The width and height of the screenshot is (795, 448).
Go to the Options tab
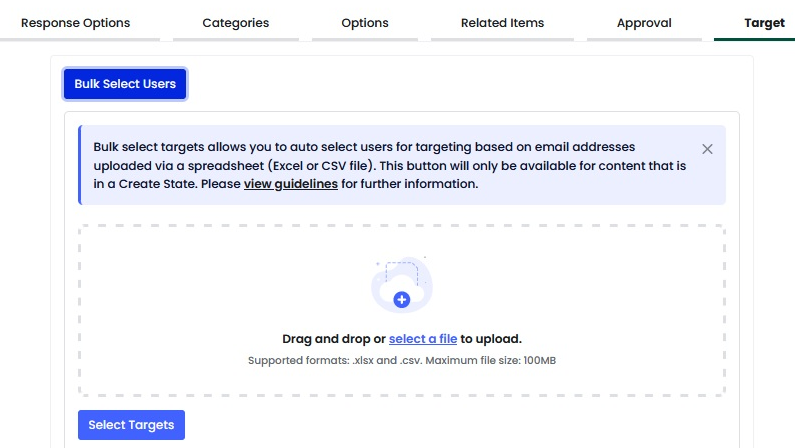365,23
